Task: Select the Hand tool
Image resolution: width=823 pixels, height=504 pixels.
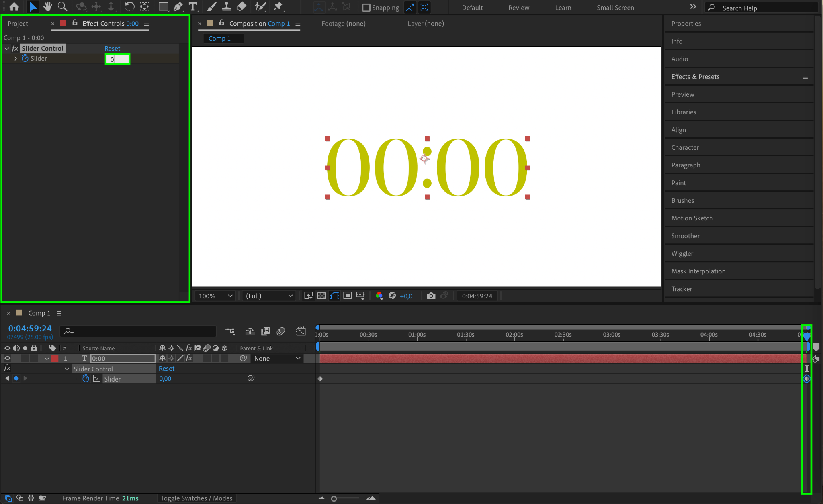Action: point(48,7)
